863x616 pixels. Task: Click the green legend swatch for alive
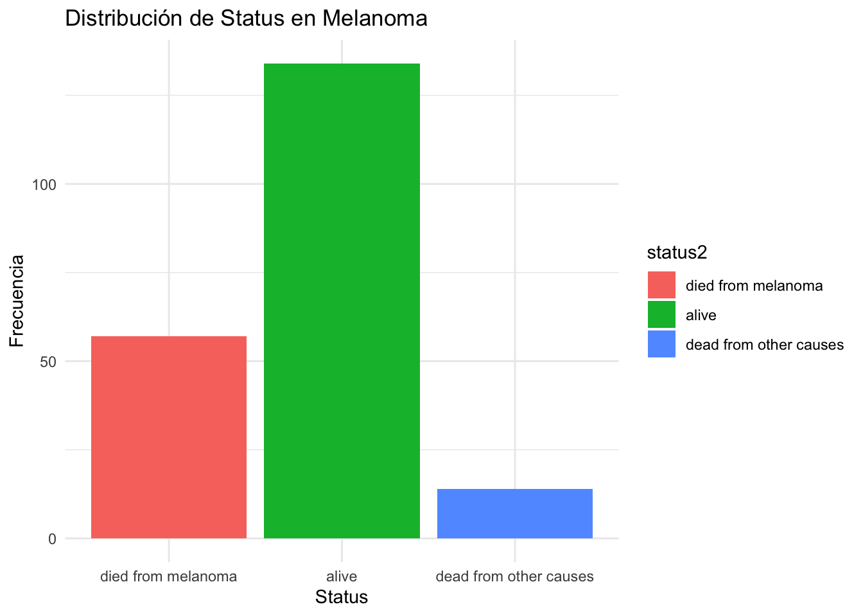click(661, 314)
